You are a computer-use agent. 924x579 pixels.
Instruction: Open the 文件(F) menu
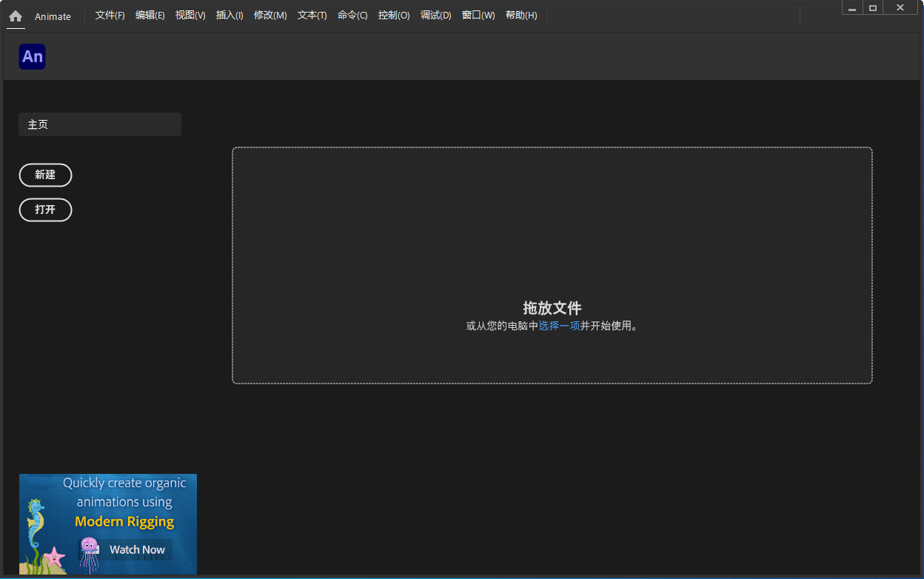coord(110,15)
